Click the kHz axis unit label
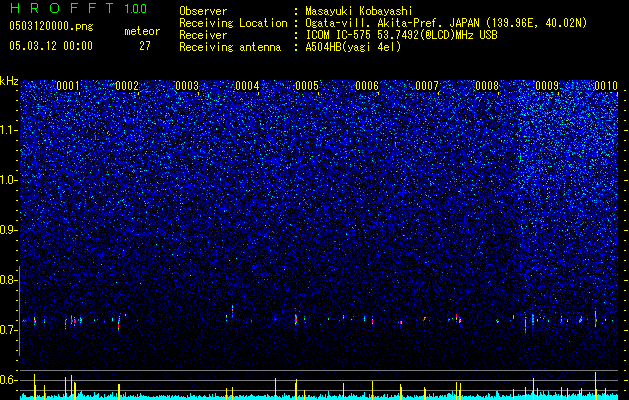Viewport: 629px width, 400px height. [9, 81]
